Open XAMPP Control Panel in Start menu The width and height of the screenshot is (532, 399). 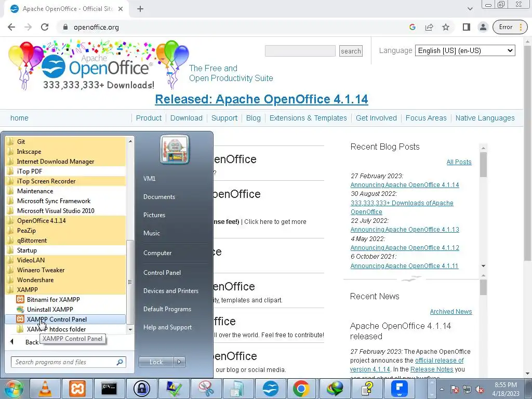(65, 320)
